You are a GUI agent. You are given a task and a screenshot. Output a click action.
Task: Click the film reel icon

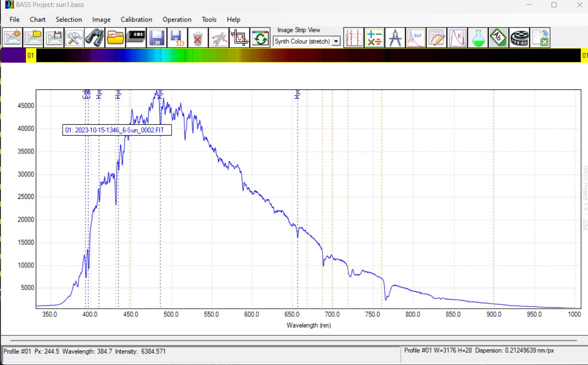point(519,38)
